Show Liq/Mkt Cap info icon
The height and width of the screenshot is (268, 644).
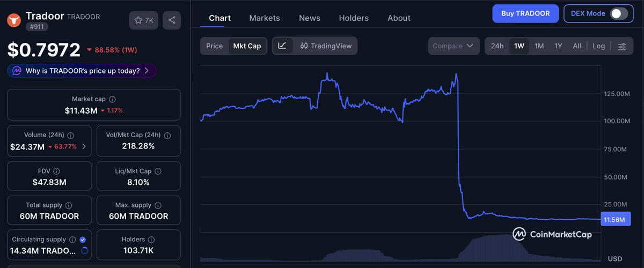tap(158, 172)
